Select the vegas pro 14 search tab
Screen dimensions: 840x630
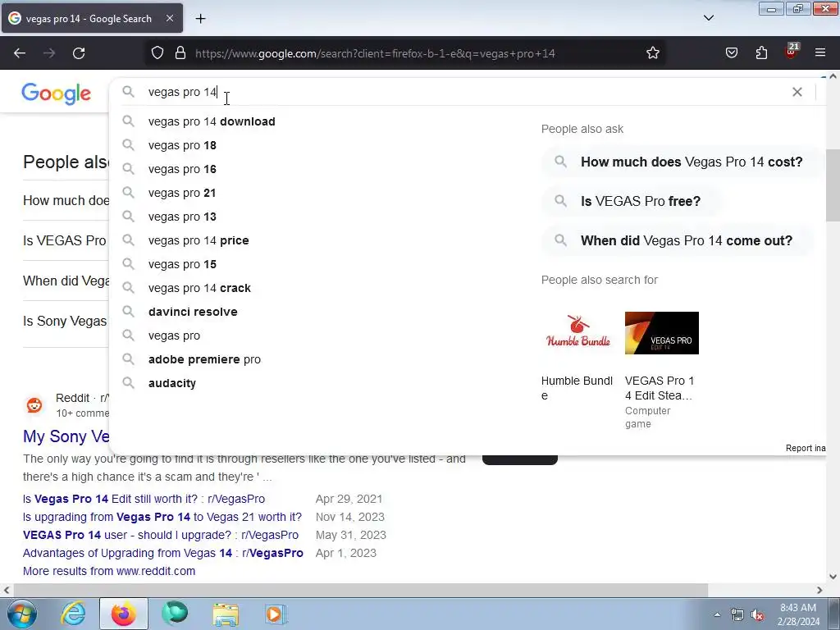point(92,18)
